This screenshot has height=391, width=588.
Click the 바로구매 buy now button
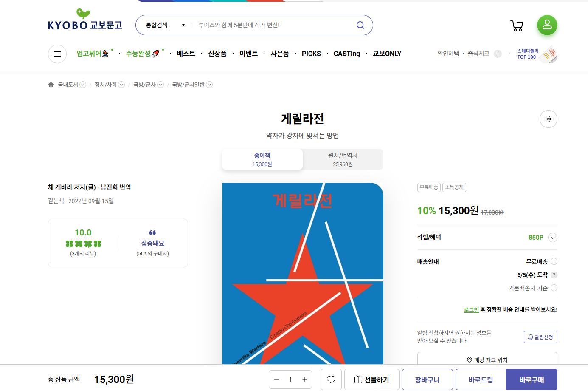(532, 380)
